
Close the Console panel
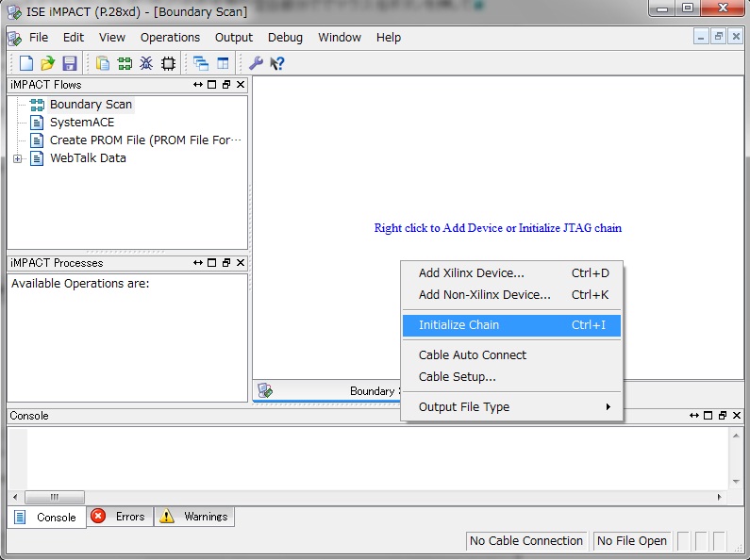pyautogui.click(x=737, y=416)
